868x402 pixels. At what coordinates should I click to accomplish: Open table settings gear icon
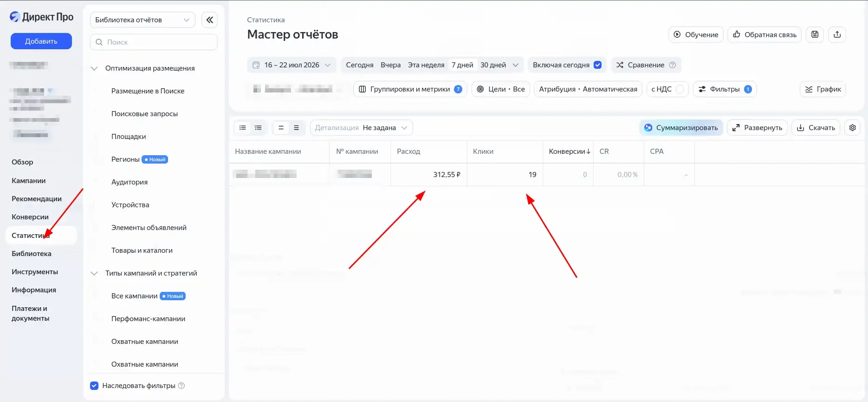click(853, 128)
